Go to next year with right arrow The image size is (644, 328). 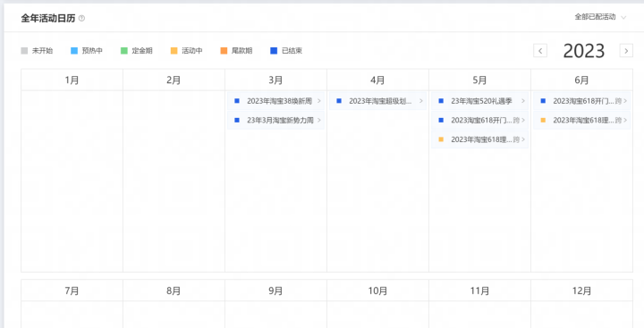click(626, 51)
